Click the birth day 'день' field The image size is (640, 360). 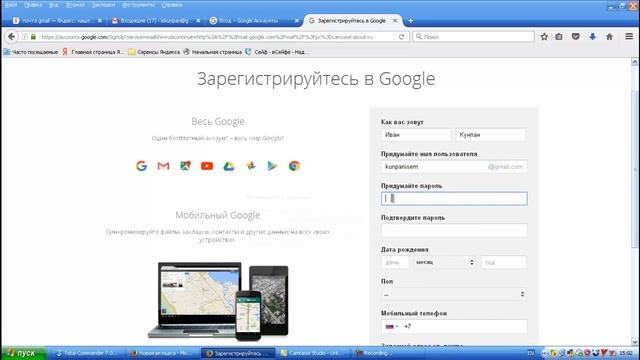point(395,262)
